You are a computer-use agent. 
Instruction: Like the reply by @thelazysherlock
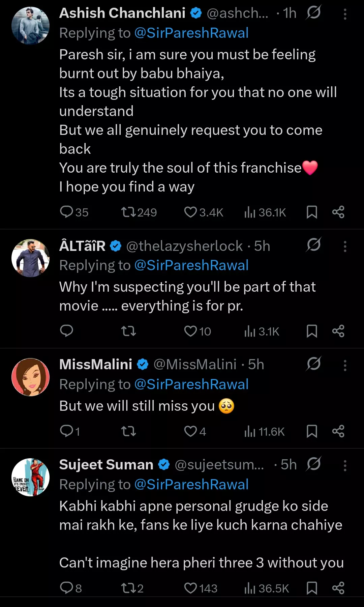pyautogui.click(x=190, y=331)
